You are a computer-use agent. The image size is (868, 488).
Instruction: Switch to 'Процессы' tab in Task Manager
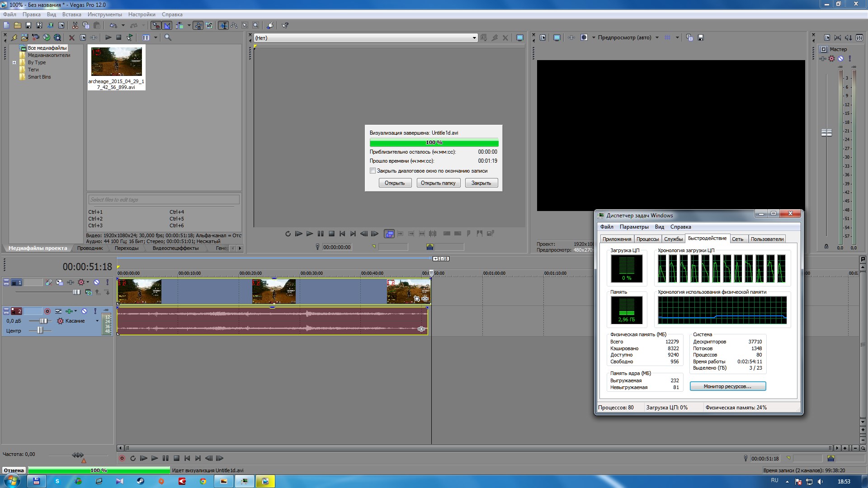tap(647, 239)
